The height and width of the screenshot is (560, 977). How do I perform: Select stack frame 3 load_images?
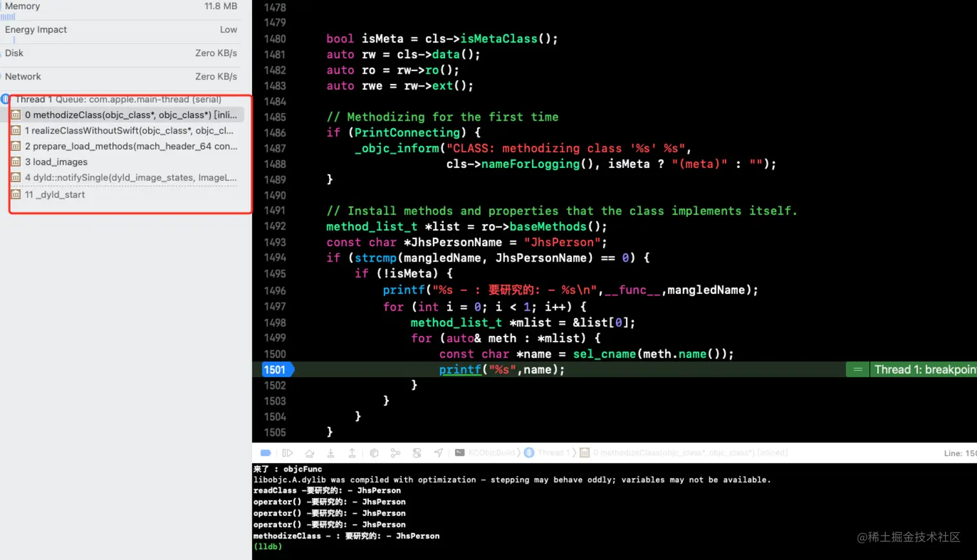(x=127, y=162)
